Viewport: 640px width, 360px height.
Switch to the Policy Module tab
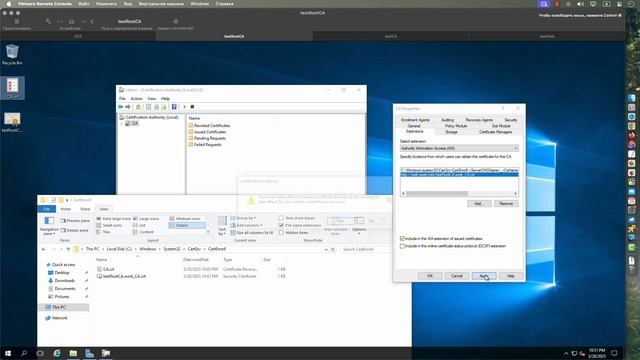pyautogui.click(x=456, y=126)
